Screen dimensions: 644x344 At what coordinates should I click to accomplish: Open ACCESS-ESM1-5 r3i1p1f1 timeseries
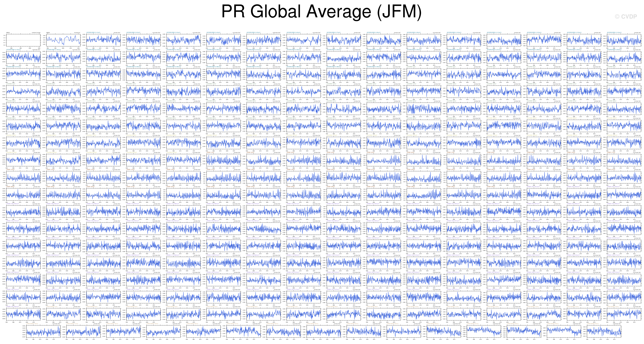[184, 40]
